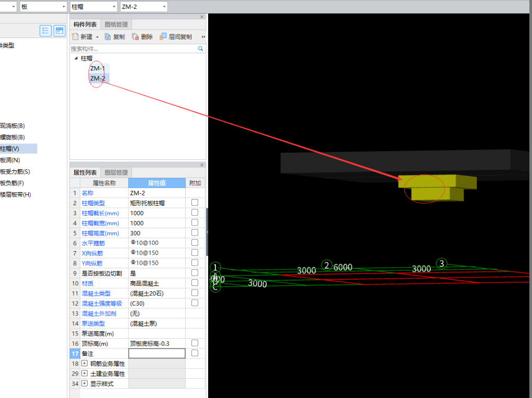Expand the 显示样式 group
This screenshot has width=532, height=398.
[84, 383]
